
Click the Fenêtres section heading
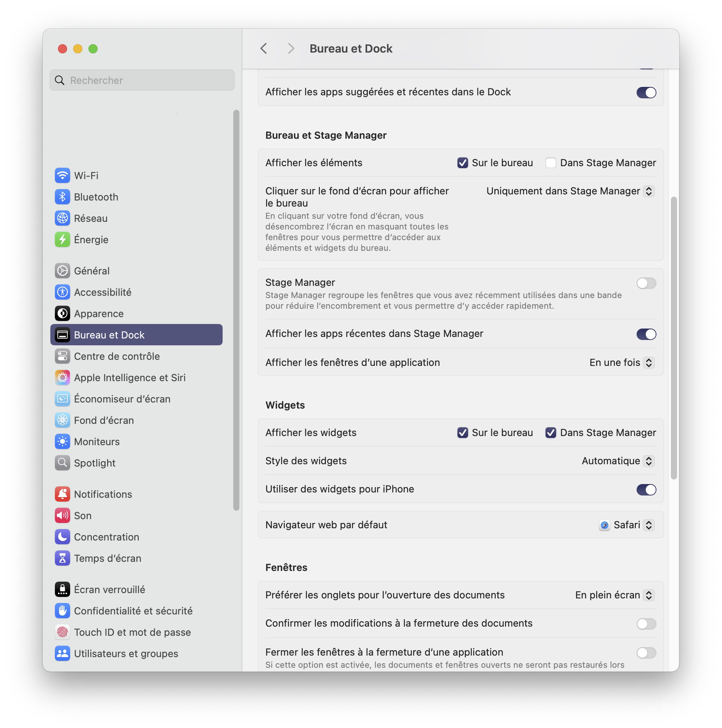click(286, 568)
